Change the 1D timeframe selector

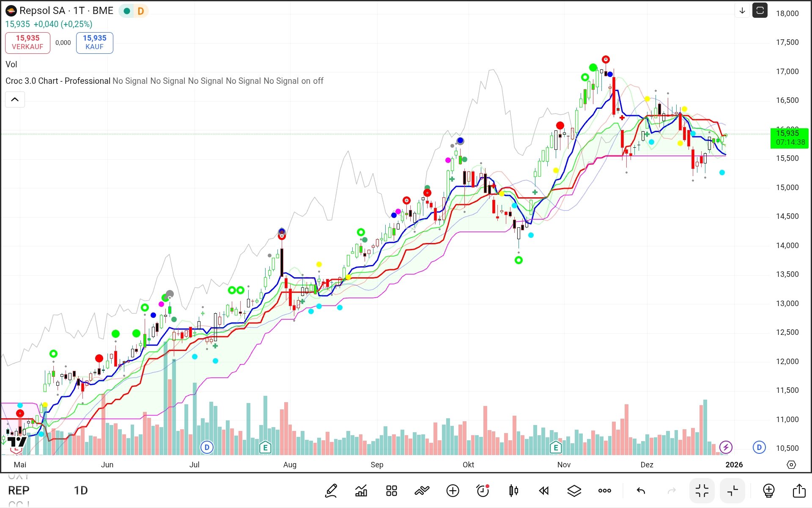click(81, 491)
